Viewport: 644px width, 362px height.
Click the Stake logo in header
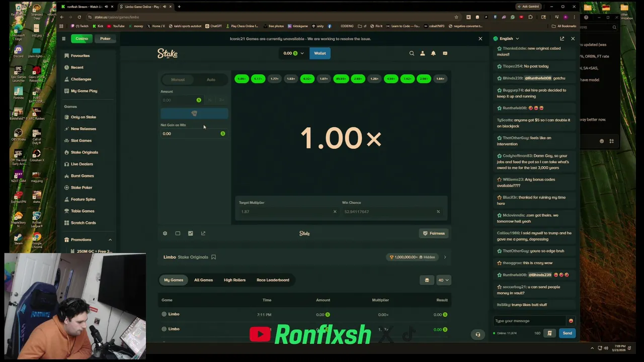168,53
